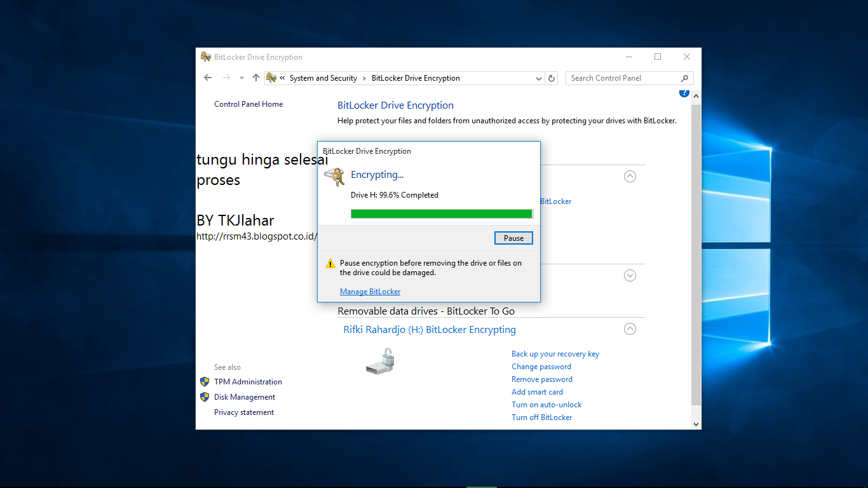Select System and Security breadcrumb

[x=323, y=78]
